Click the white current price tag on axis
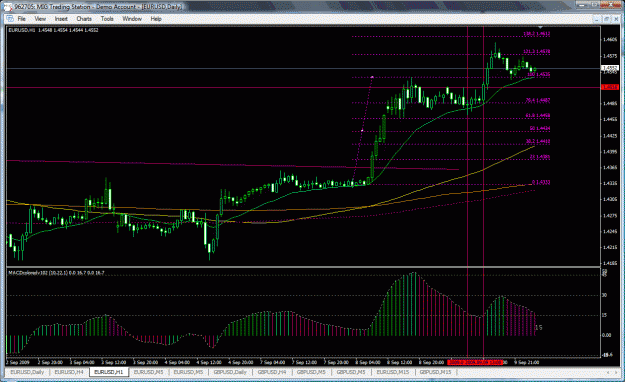The height and width of the screenshot is (382, 625). [x=610, y=68]
